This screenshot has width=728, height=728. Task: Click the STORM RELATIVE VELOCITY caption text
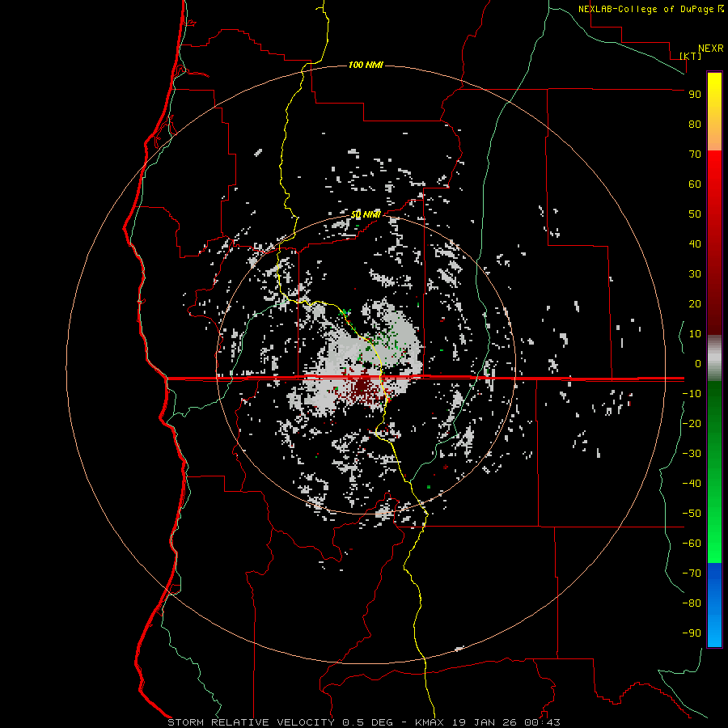click(x=251, y=722)
